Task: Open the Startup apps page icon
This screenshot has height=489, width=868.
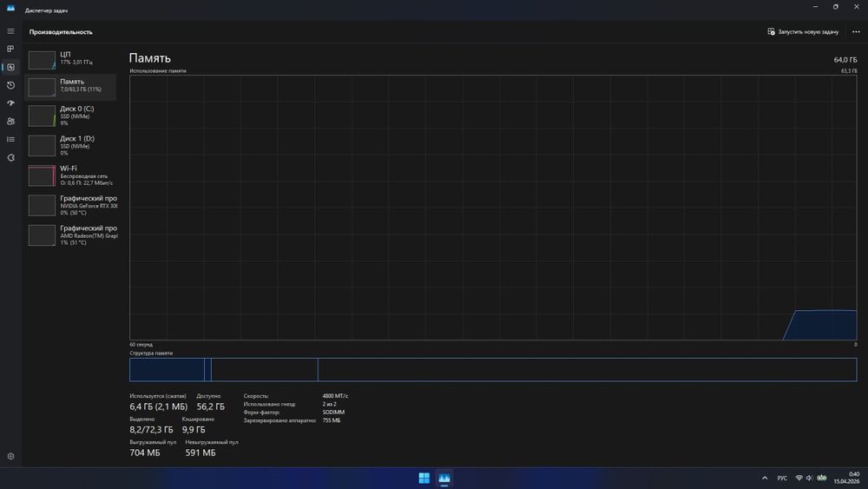Action: (10, 103)
